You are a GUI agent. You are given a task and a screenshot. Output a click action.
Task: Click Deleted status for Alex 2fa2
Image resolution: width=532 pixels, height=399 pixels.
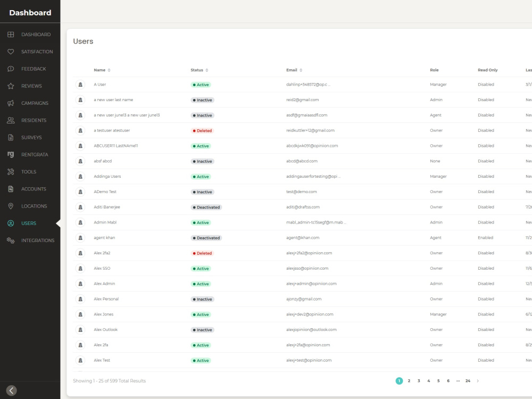202,253
